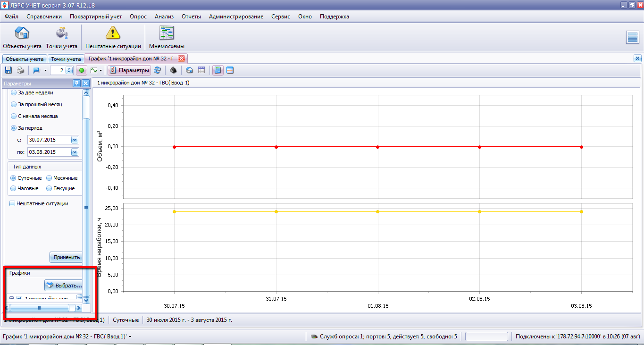644x345 pixels.
Task: Choose Текущие data type
Action: click(x=50, y=188)
